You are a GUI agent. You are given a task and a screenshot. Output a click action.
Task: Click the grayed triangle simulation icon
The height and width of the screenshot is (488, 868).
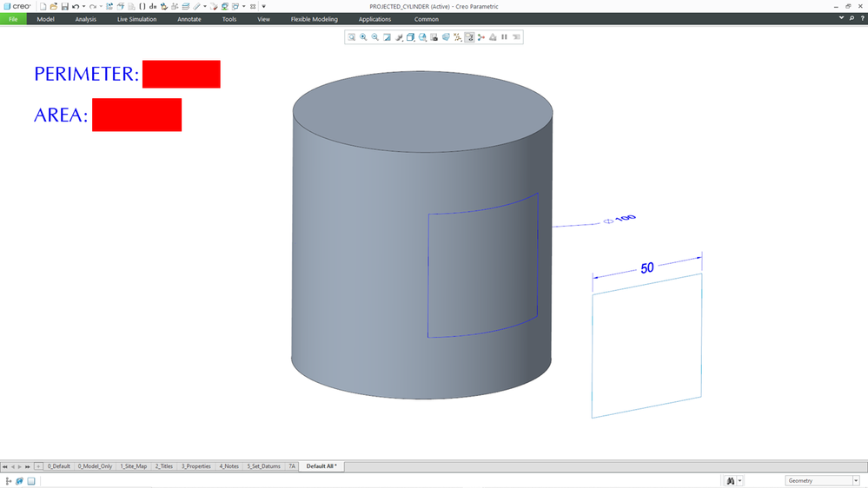493,37
